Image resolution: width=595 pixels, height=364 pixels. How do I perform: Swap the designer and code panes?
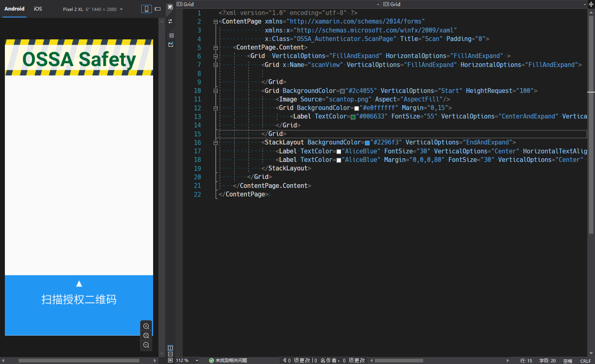171,21
